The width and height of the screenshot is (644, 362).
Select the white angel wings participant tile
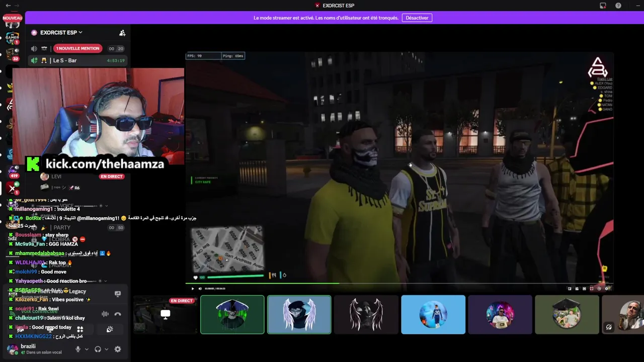(x=299, y=315)
